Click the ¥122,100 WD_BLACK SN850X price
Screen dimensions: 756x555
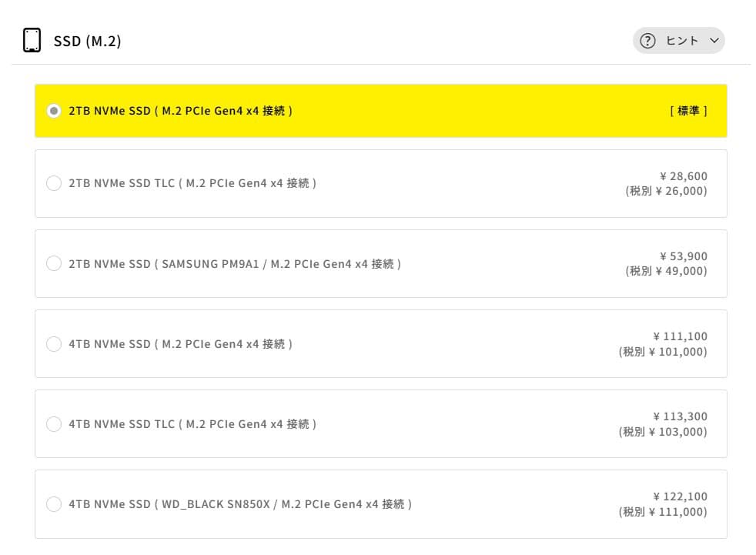[x=680, y=496]
